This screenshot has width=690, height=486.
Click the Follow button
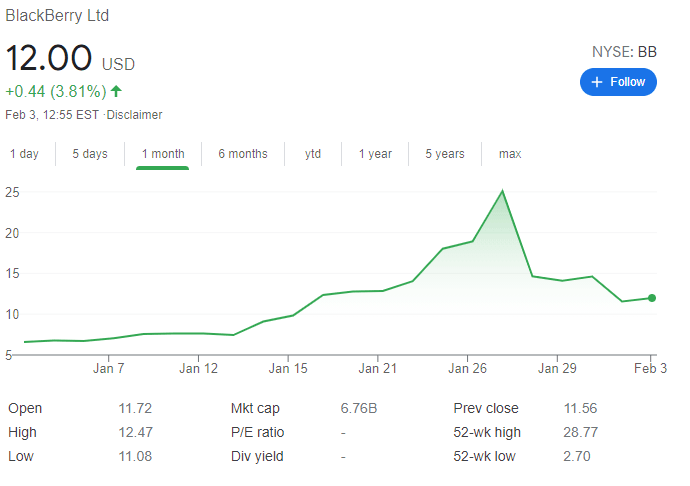pos(618,82)
